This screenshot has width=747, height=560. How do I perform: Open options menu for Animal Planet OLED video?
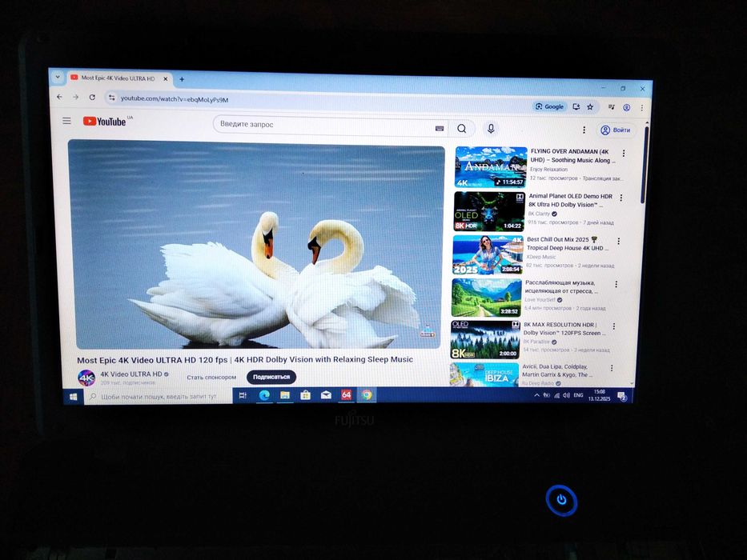(x=621, y=198)
